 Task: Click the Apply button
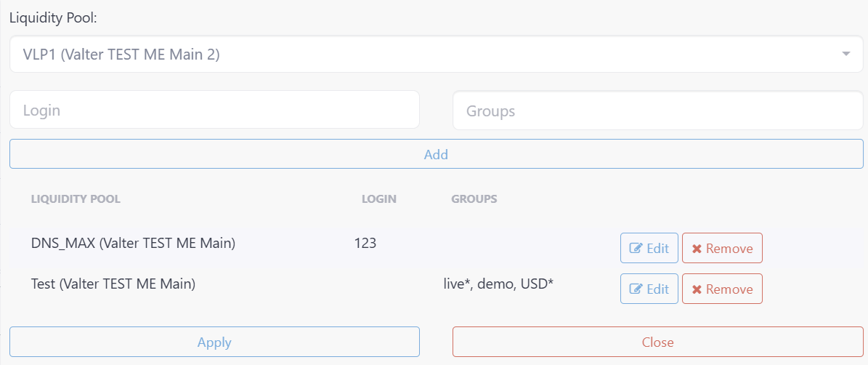(x=214, y=342)
